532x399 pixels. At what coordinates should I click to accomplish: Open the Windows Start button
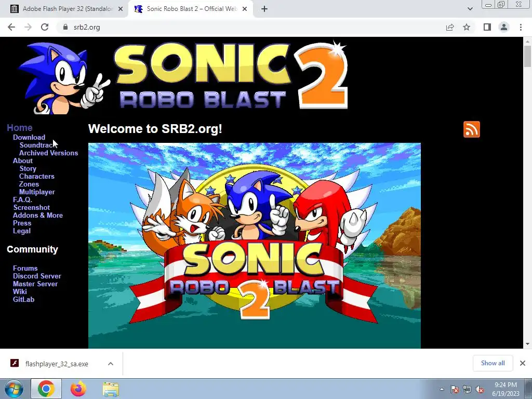pyautogui.click(x=14, y=389)
